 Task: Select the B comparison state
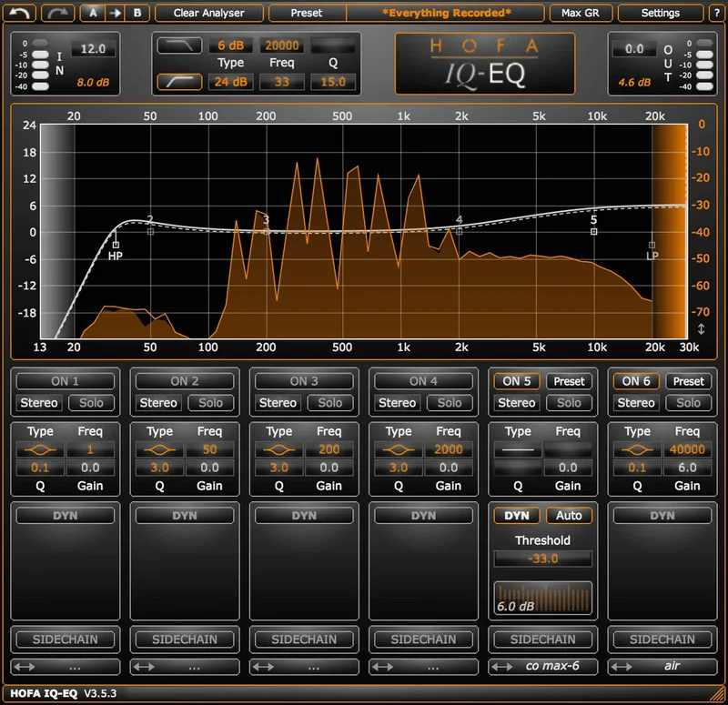point(137,13)
